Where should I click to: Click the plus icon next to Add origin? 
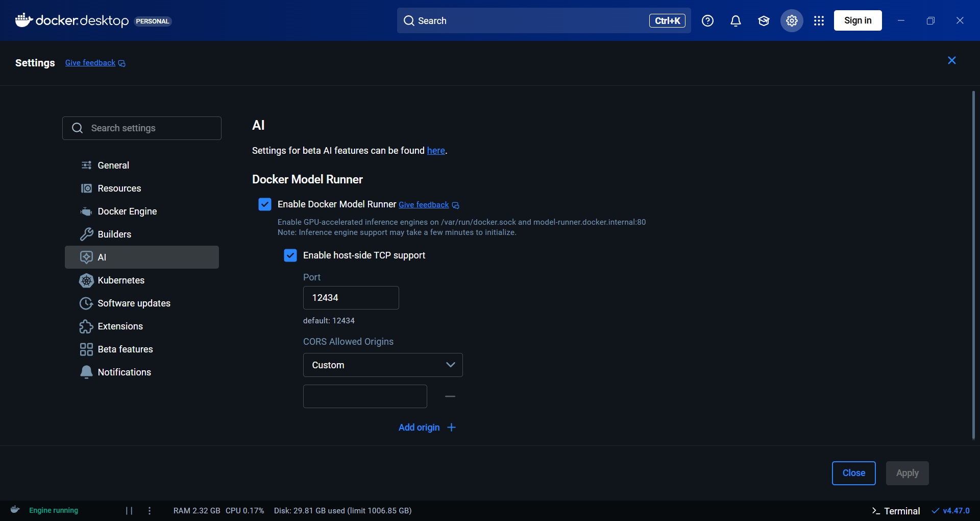pyautogui.click(x=452, y=428)
